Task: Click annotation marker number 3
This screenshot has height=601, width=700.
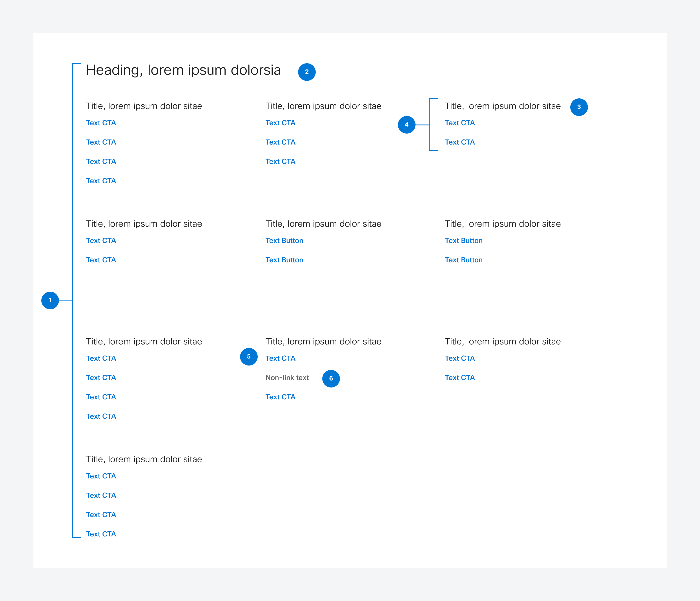Action: [579, 107]
